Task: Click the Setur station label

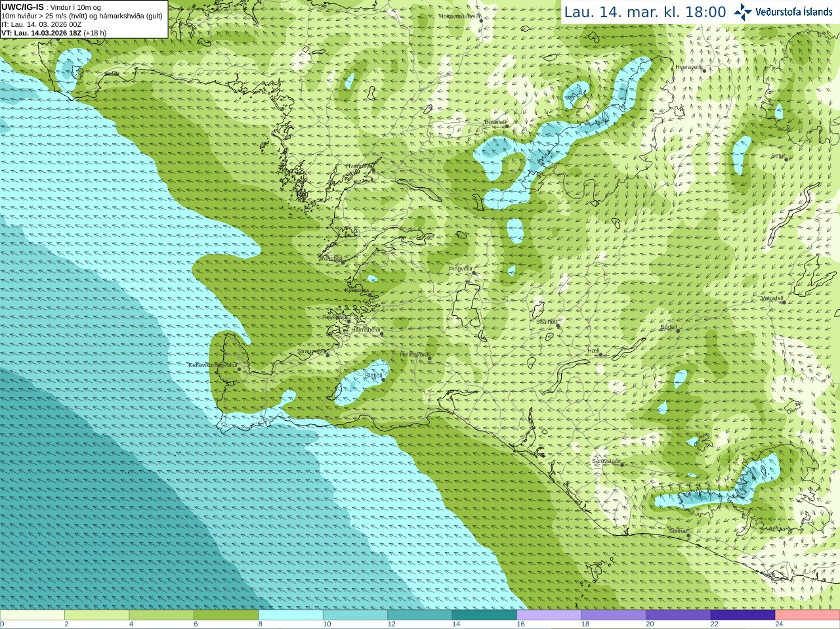Action: click(x=778, y=156)
